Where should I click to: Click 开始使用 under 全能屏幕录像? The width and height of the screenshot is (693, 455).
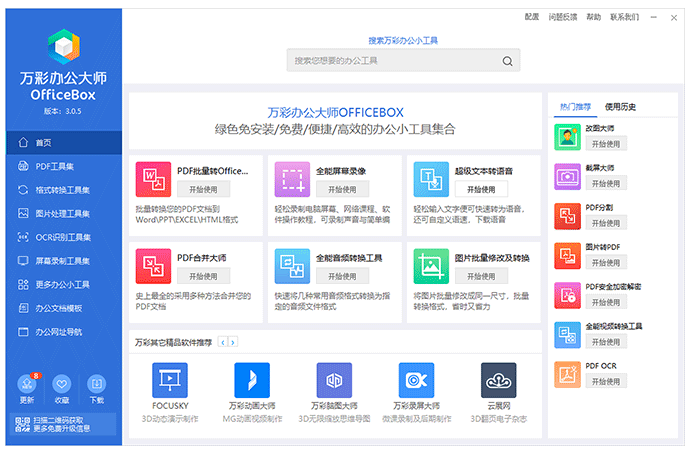(341, 189)
